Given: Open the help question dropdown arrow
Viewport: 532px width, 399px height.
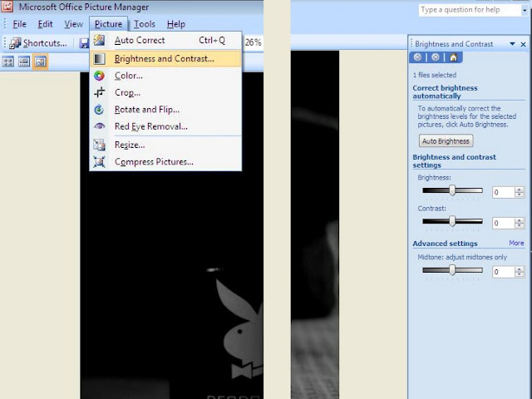Looking at the screenshot, I should pos(525,10).
